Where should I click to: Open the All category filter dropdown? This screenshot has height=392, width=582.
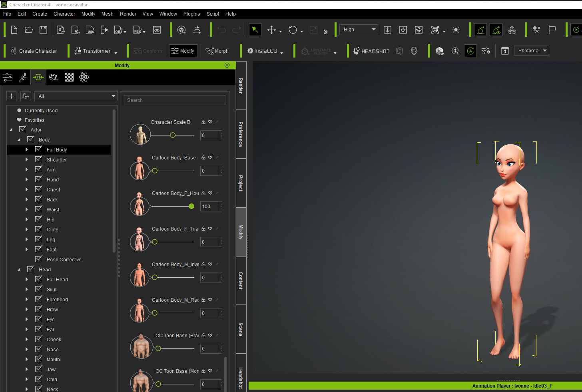coord(76,96)
